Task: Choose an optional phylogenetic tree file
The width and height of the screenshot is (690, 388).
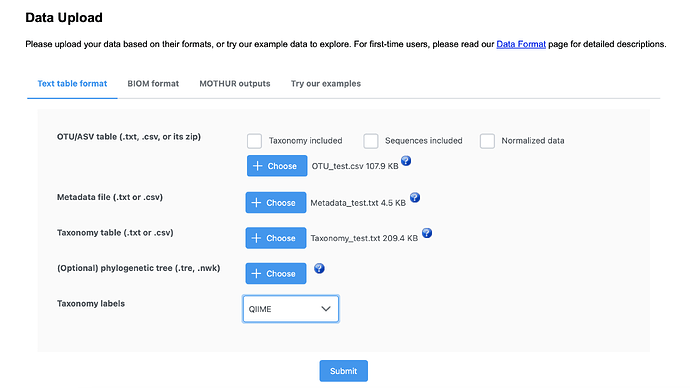Action: pos(275,274)
